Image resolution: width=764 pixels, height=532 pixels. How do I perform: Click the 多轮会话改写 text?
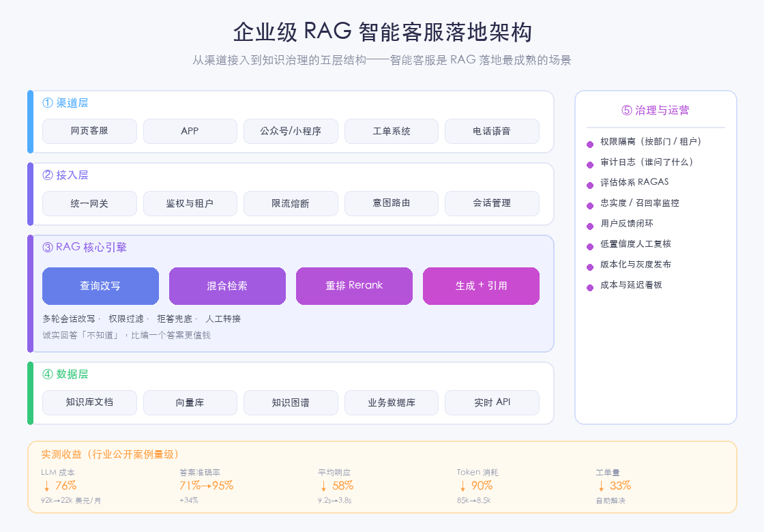pyautogui.click(x=69, y=319)
